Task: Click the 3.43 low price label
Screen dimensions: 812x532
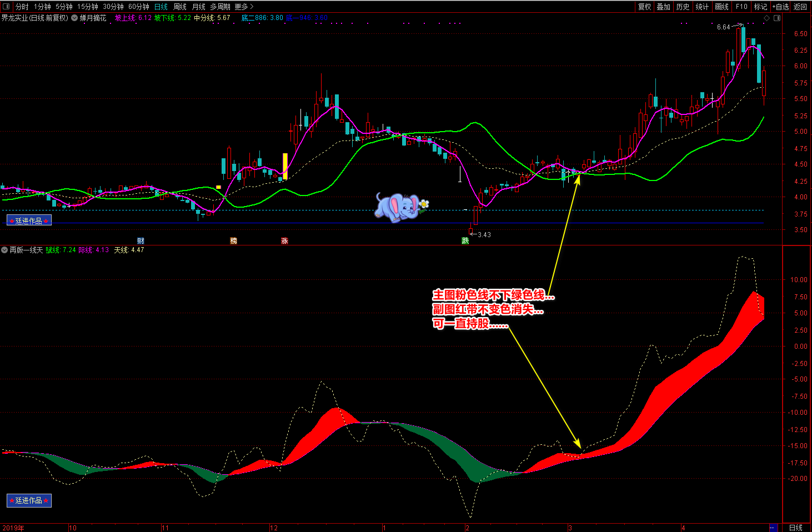Action: (484, 235)
